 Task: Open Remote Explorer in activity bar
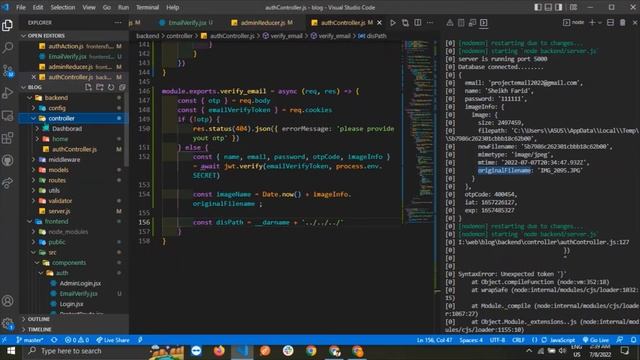pos(7,116)
